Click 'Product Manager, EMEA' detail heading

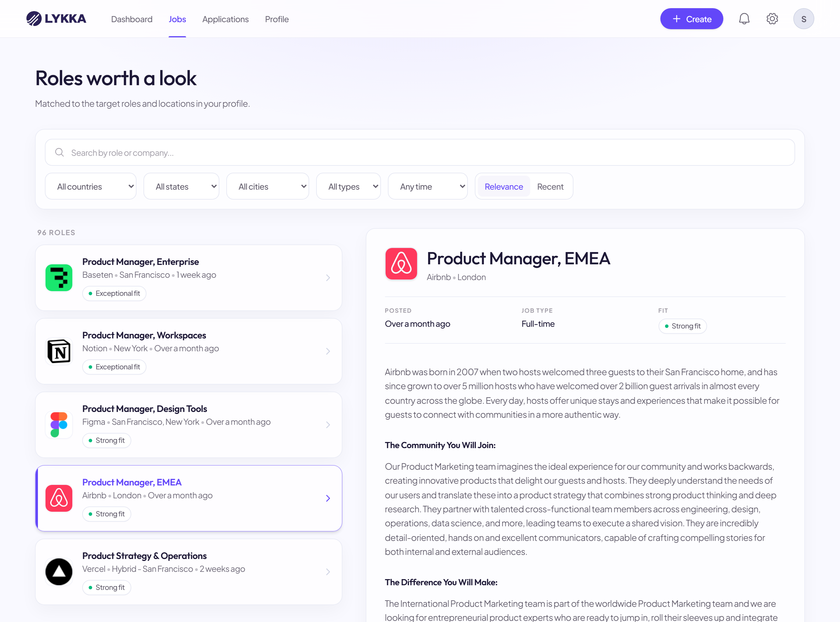coord(518,258)
